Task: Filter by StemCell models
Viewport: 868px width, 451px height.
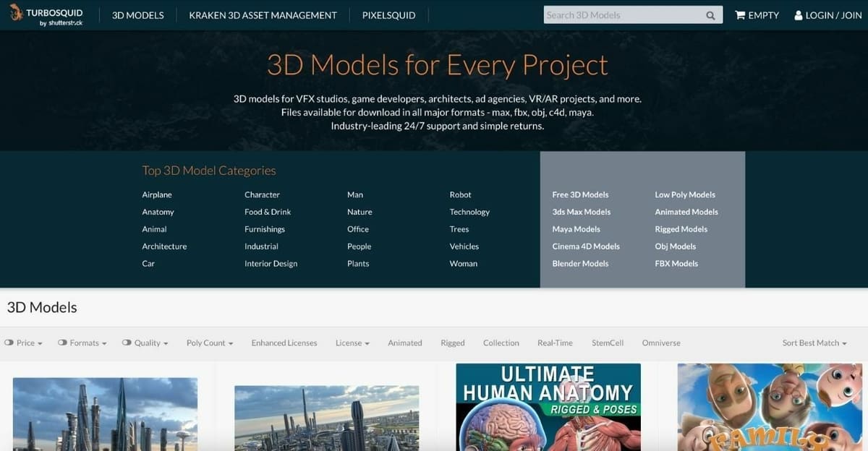Action: (607, 343)
